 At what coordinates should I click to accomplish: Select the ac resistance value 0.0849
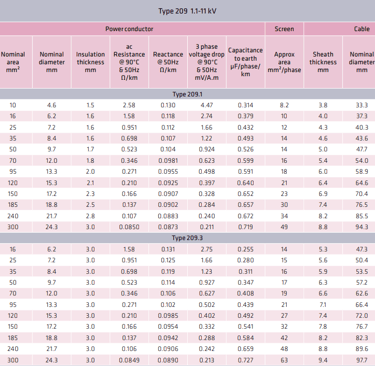pos(129,360)
